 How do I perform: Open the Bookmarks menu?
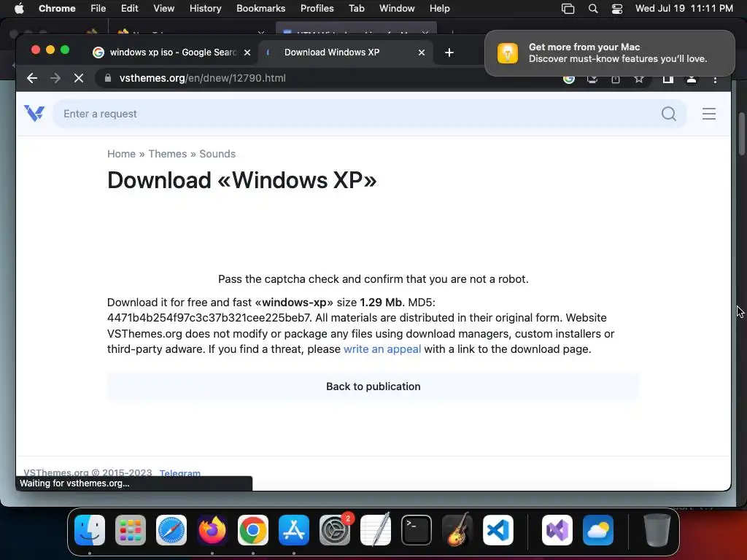pyautogui.click(x=260, y=9)
